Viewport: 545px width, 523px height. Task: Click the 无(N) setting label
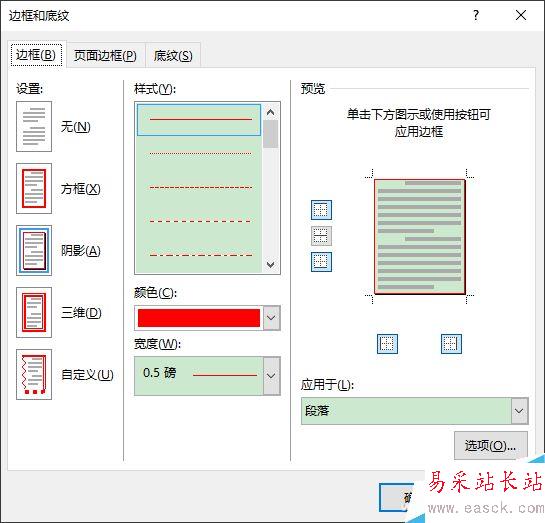[75, 126]
